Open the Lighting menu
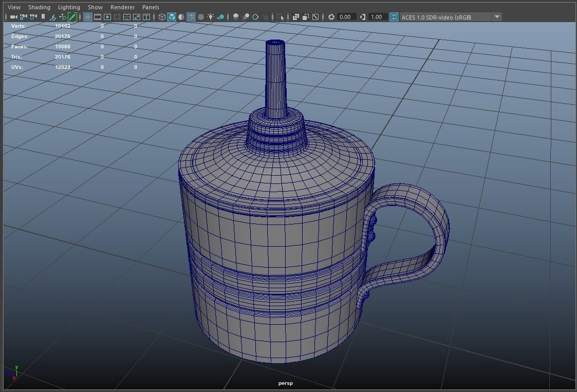This screenshot has width=577, height=392. pos(69,7)
